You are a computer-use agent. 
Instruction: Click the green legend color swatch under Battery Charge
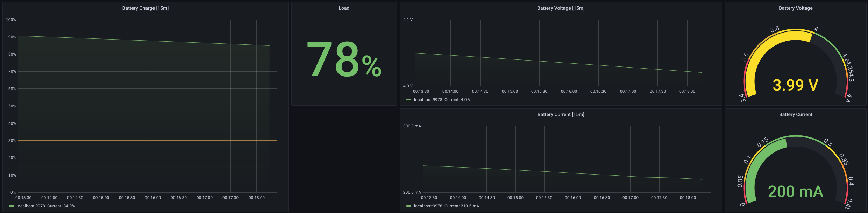pyautogui.click(x=12, y=206)
